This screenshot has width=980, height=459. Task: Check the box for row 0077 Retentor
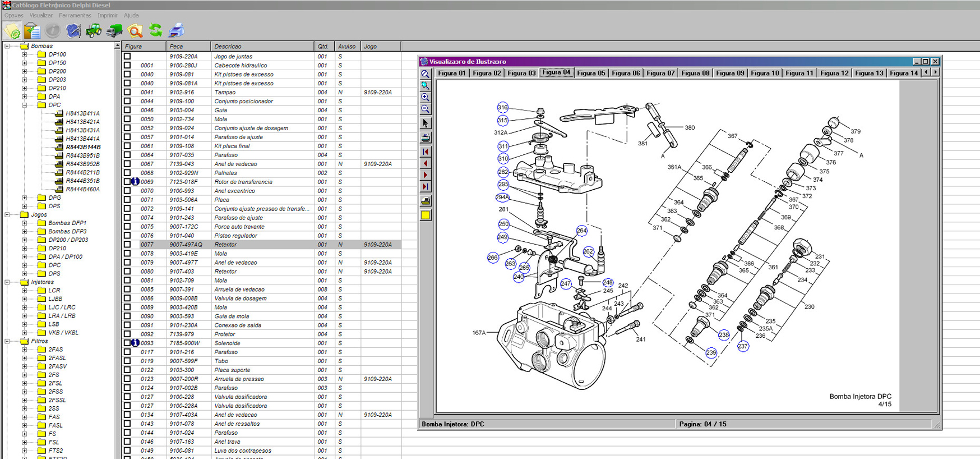click(x=127, y=245)
